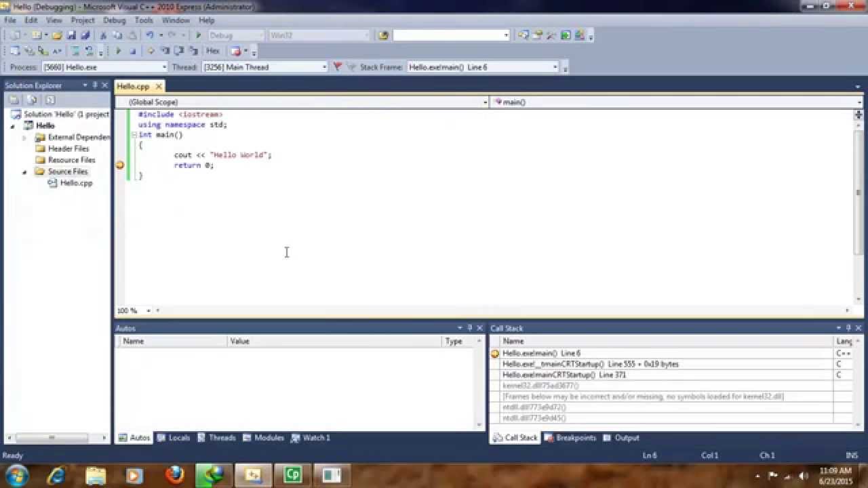Open the View menu
868x488 pixels.
[x=54, y=20]
